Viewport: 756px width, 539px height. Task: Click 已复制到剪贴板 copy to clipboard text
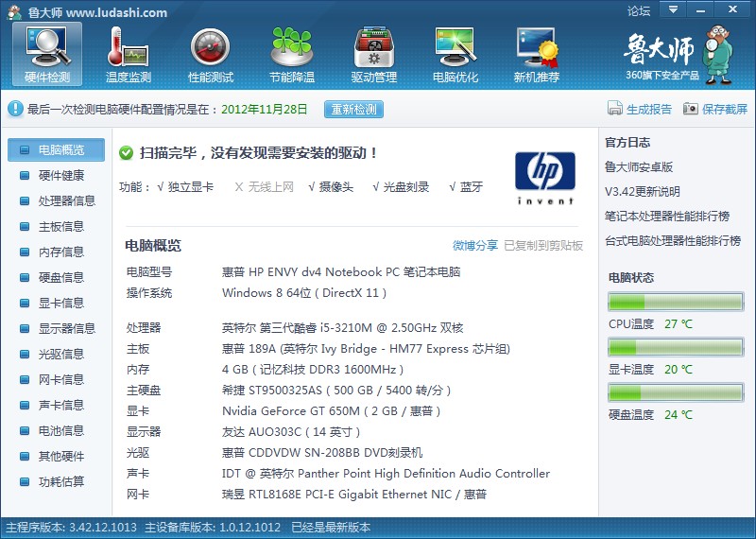(543, 245)
